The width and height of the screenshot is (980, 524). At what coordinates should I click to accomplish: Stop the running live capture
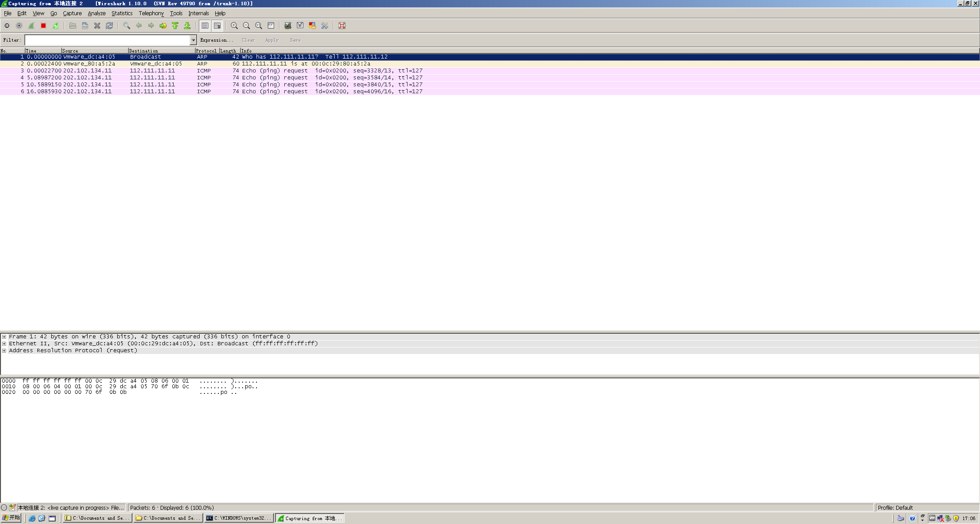(43, 26)
